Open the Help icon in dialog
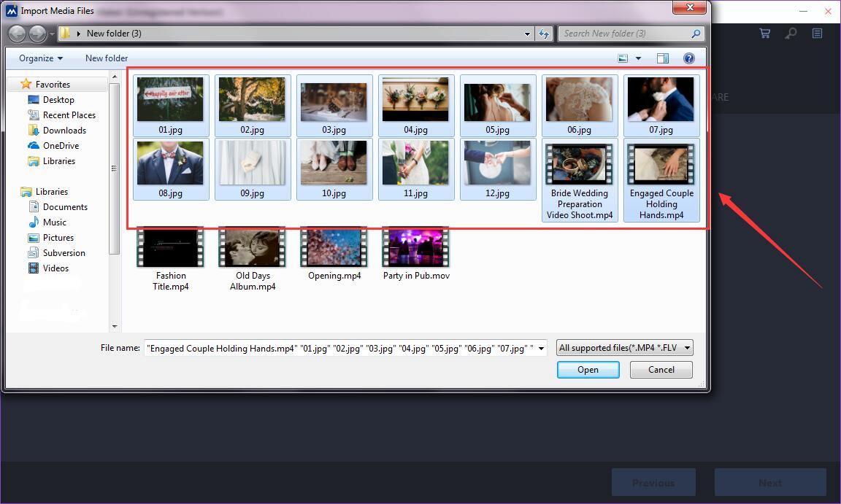This screenshot has width=841, height=504. [x=689, y=58]
